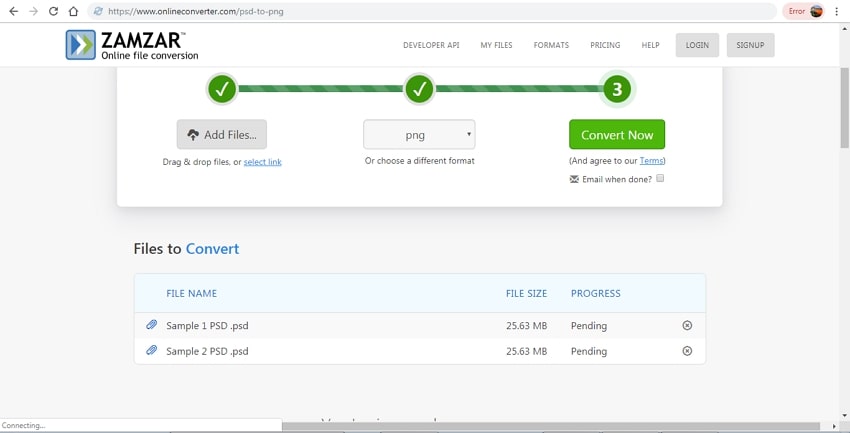Click the paperclip icon for Sample 2 PSD
This screenshot has width=850, height=433.
152,351
